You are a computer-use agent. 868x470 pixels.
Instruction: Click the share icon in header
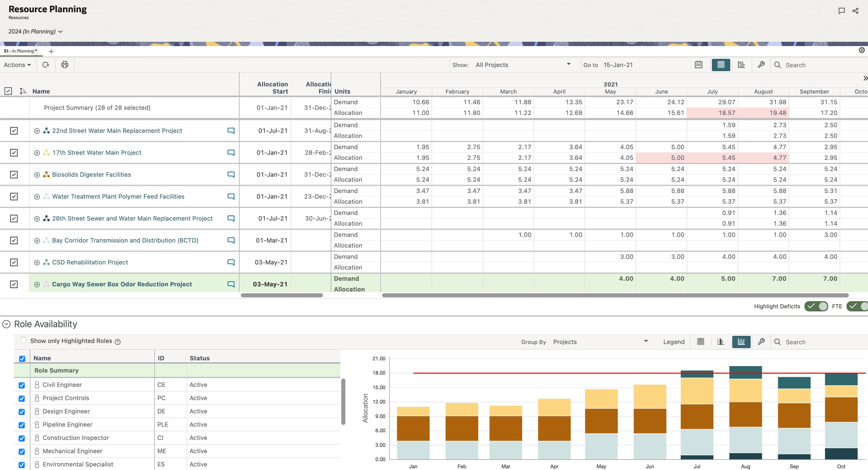(x=855, y=11)
